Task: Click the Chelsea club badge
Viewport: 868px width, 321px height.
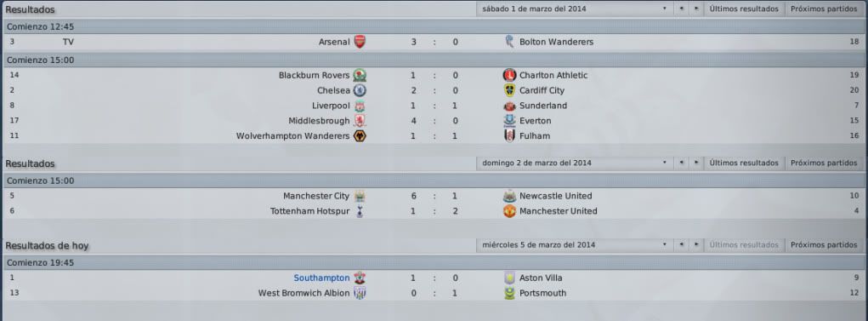Action: [360, 90]
